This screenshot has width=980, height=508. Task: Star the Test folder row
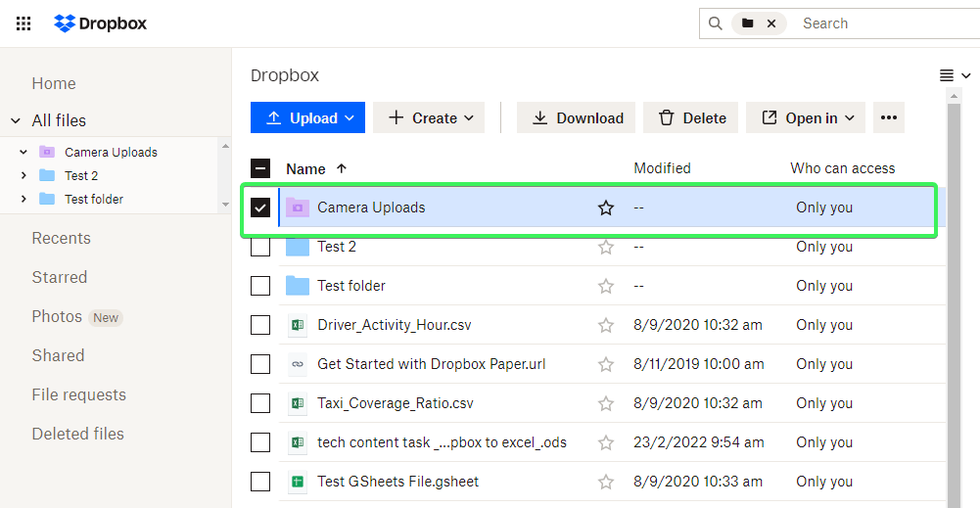606,286
